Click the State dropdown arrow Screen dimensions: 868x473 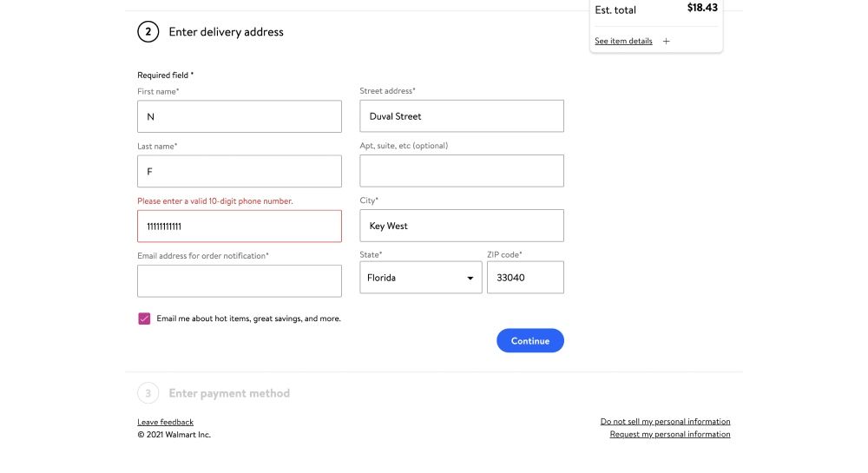(x=470, y=279)
